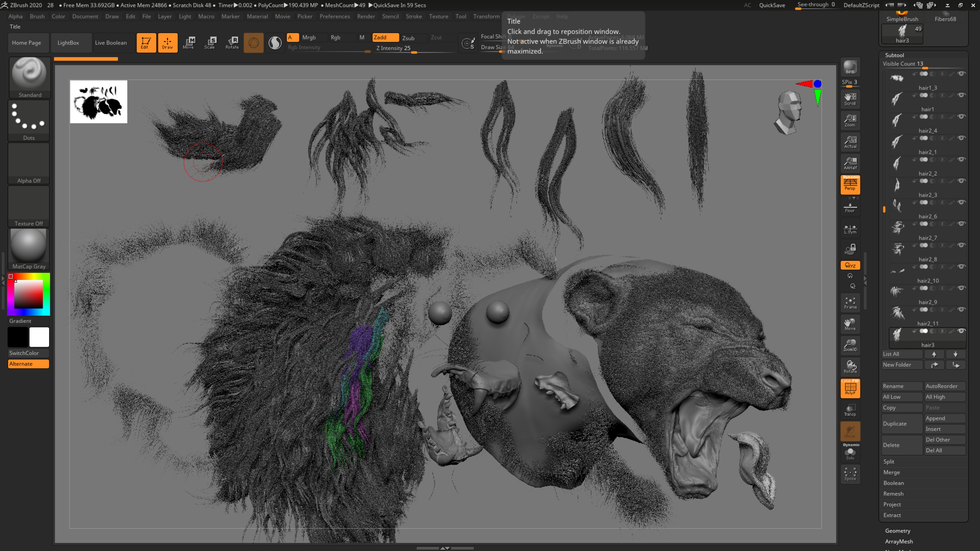Toggle visibility eye of hair3 subtool
This screenshot has height=551, width=980.
(x=961, y=331)
